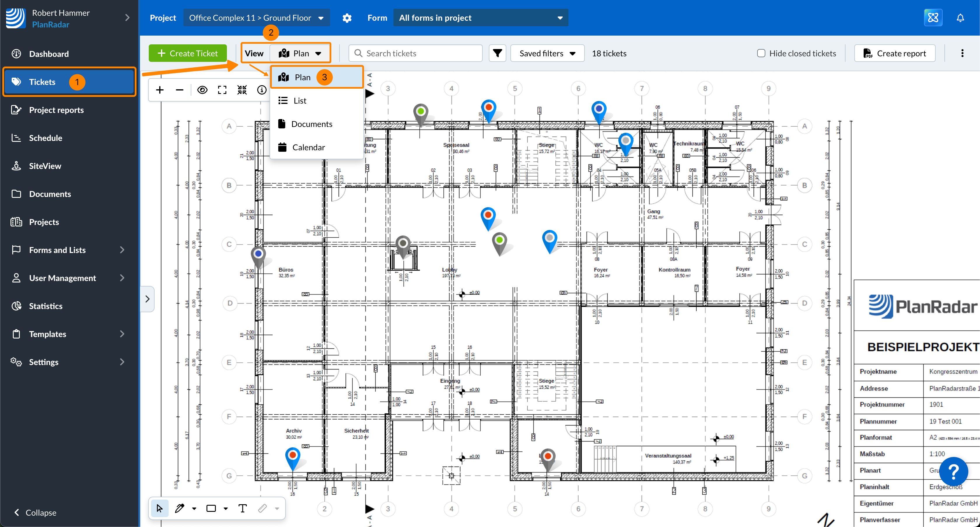The height and width of the screenshot is (527, 980).
Task: Select the text annotation tool
Action: [242, 508]
